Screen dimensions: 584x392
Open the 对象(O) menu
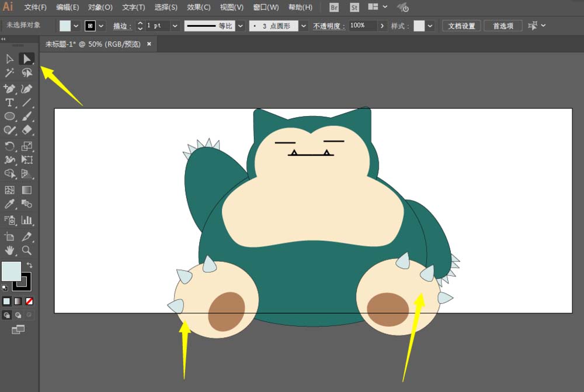[x=100, y=8]
